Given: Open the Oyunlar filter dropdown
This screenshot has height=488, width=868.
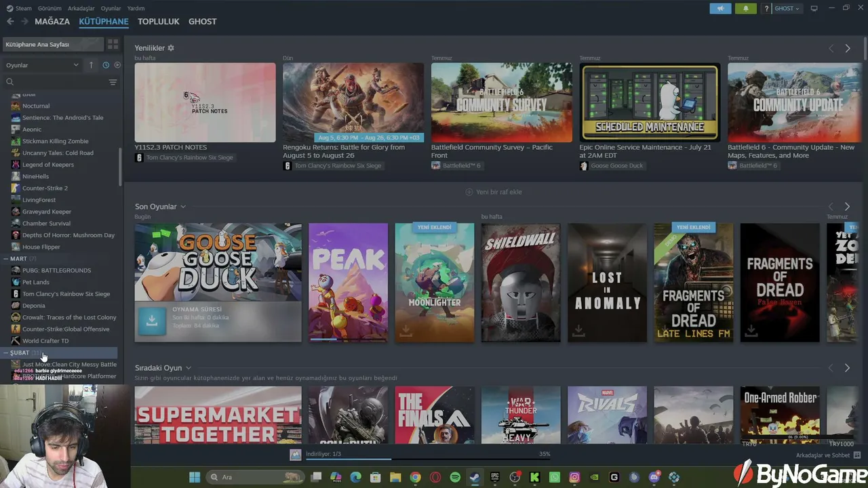Looking at the screenshot, I should 43,65.
